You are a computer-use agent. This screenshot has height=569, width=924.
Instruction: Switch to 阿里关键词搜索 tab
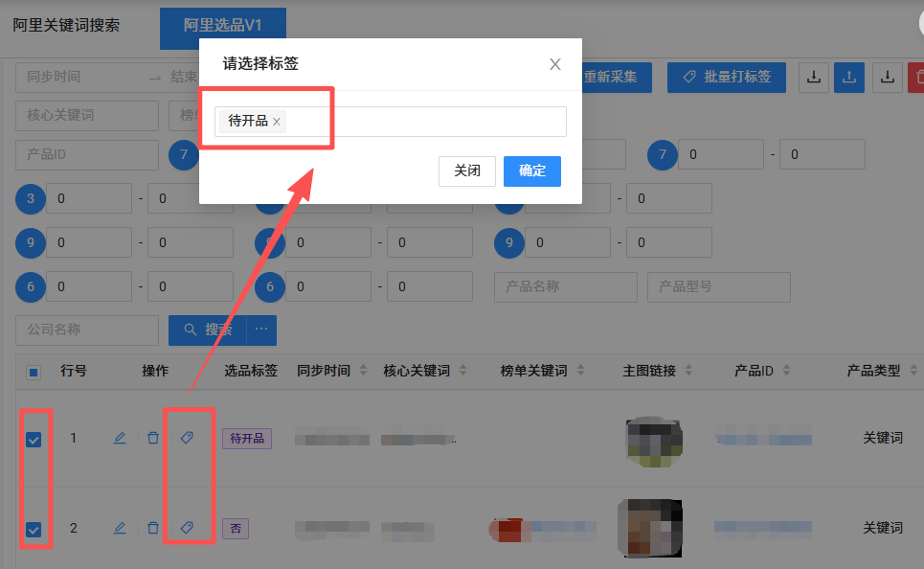pyautogui.click(x=66, y=25)
